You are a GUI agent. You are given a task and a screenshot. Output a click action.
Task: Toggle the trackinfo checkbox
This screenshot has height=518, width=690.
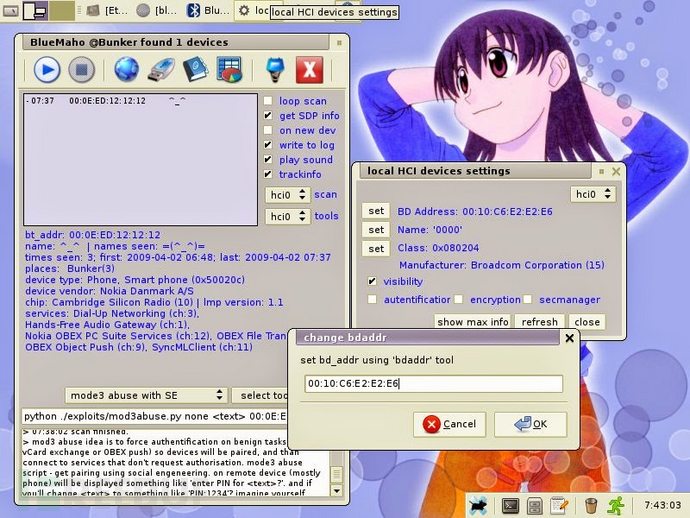tap(268, 174)
